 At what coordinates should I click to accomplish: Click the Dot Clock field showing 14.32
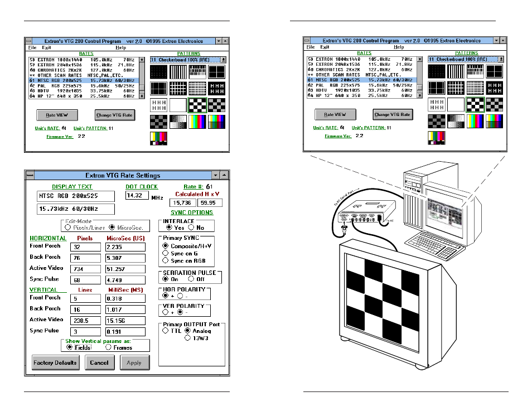(137, 195)
